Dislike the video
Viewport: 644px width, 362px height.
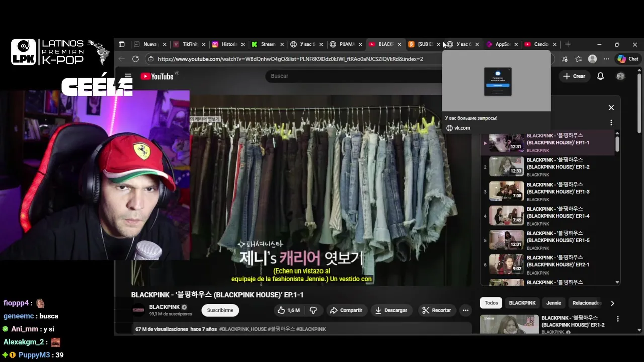coord(313,310)
